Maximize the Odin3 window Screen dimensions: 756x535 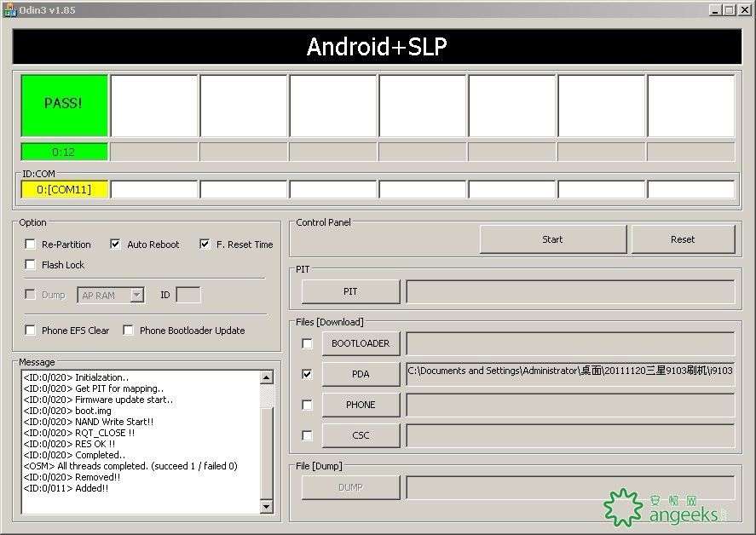click(x=730, y=10)
